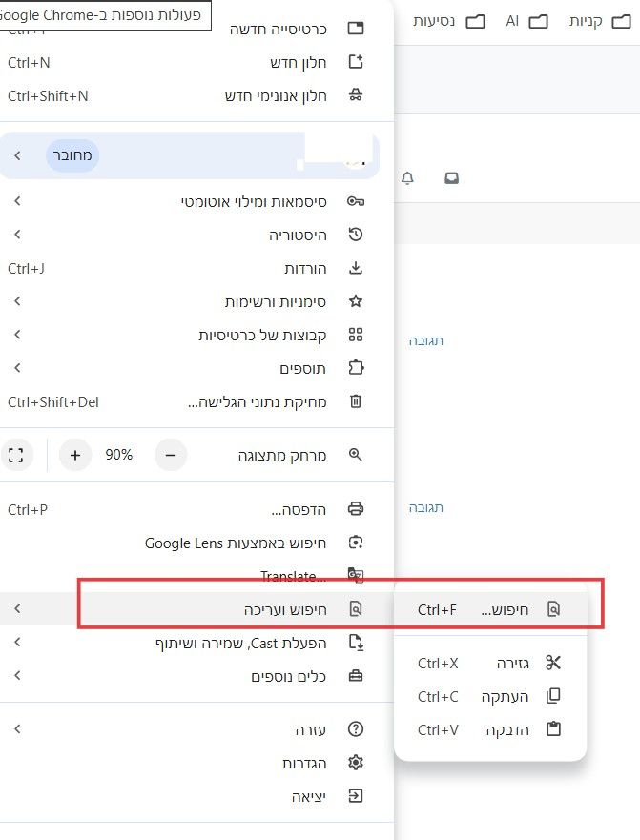640x840 pixels.
Task: Click the new window icon
Action: coord(356,62)
